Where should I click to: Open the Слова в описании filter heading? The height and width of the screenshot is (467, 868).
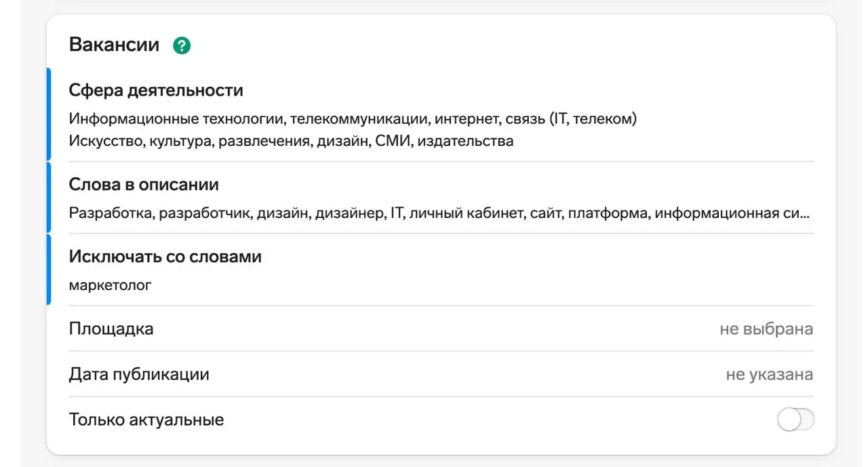144,184
